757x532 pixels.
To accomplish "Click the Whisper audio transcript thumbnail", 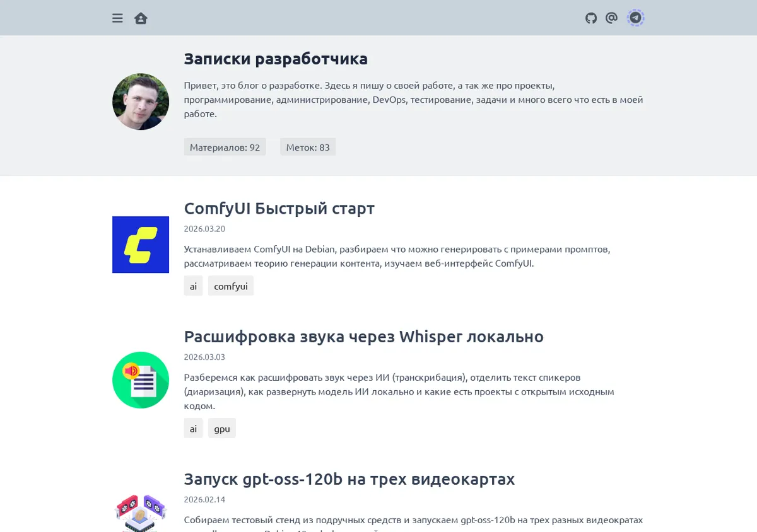I will click(141, 380).
